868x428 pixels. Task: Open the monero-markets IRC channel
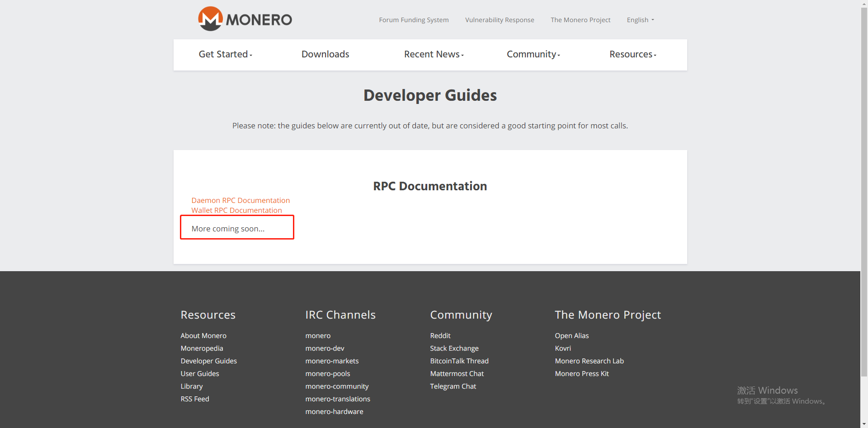pyautogui.click(x=332, y=361)
